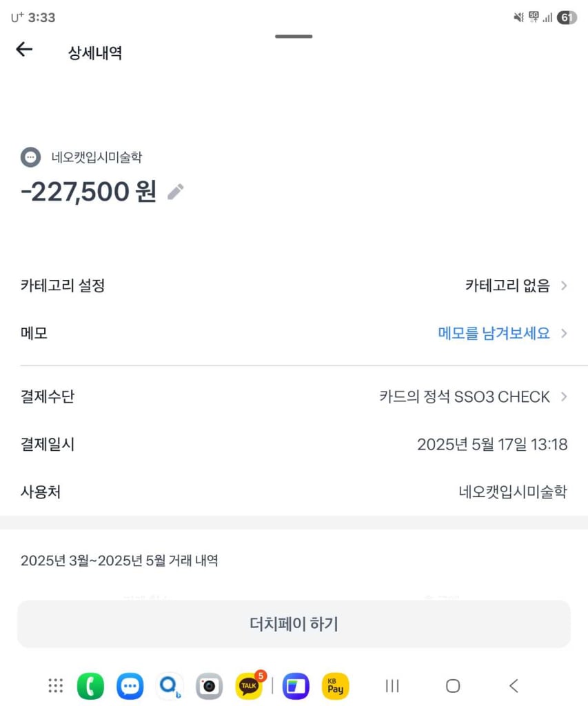The image size is (588, 706).
Task: Launch the KB Pay app icon
Action: click(x=336, y=686)
